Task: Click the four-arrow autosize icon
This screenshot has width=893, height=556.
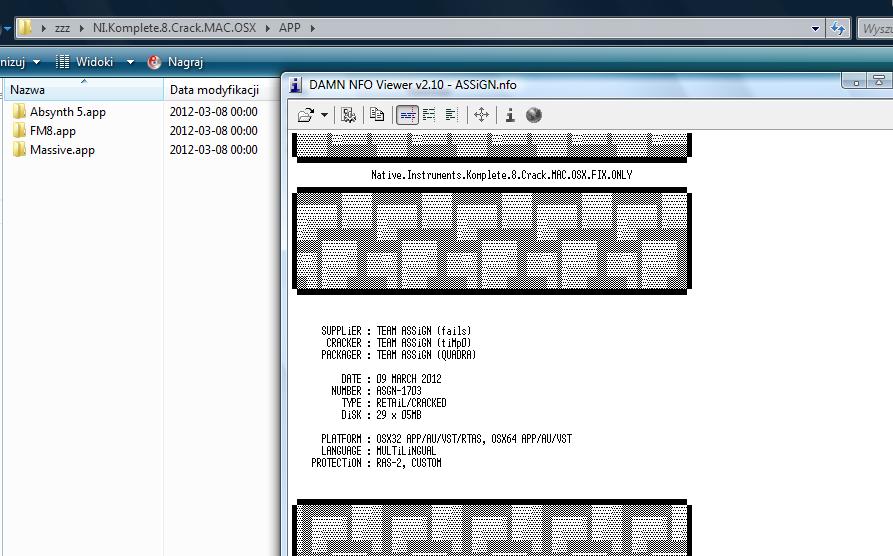Action: click(481, 115)
